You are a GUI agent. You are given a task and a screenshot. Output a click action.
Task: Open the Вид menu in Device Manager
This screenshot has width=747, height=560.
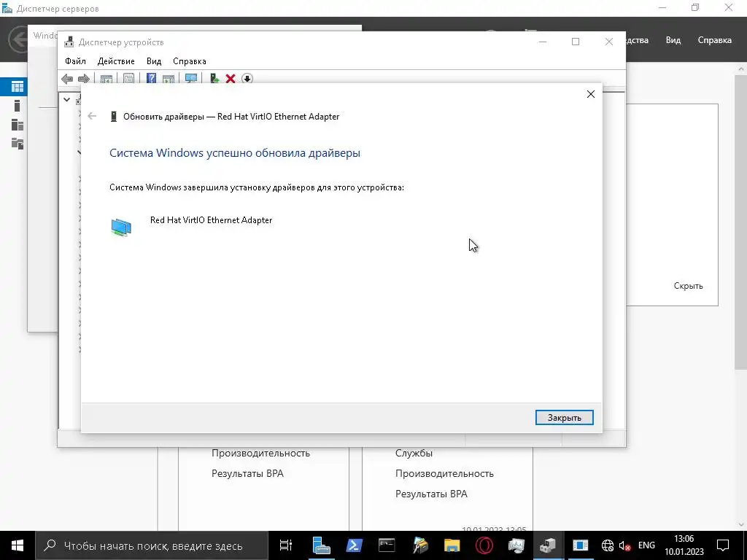coord(154,61)
